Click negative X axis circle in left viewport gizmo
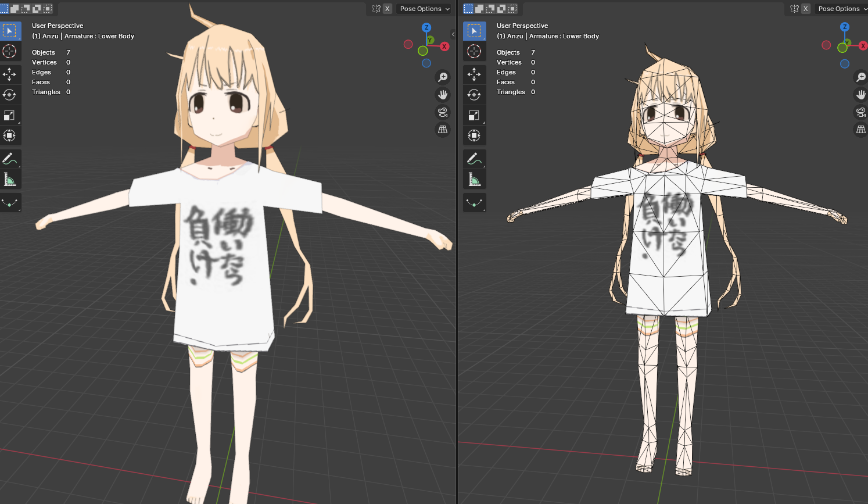This screenshot has width=868, height=504. click(x=408, y=44)
